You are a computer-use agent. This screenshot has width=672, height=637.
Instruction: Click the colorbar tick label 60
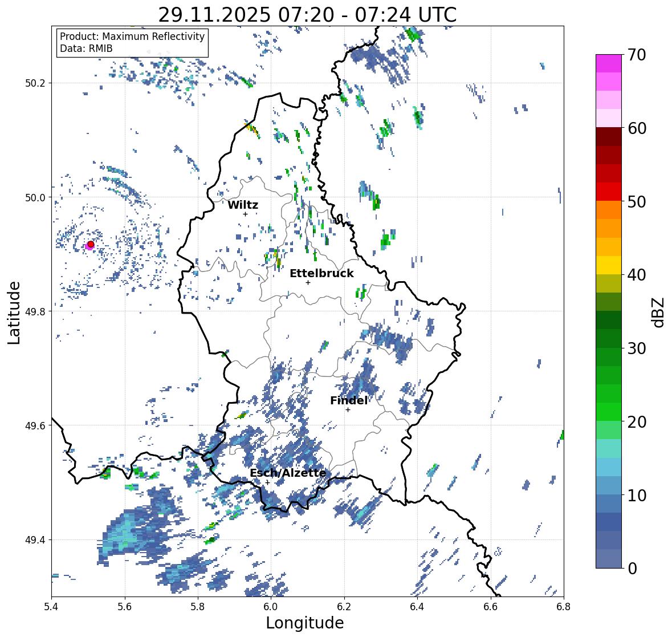pyautogui.click(x=637, y=128)
